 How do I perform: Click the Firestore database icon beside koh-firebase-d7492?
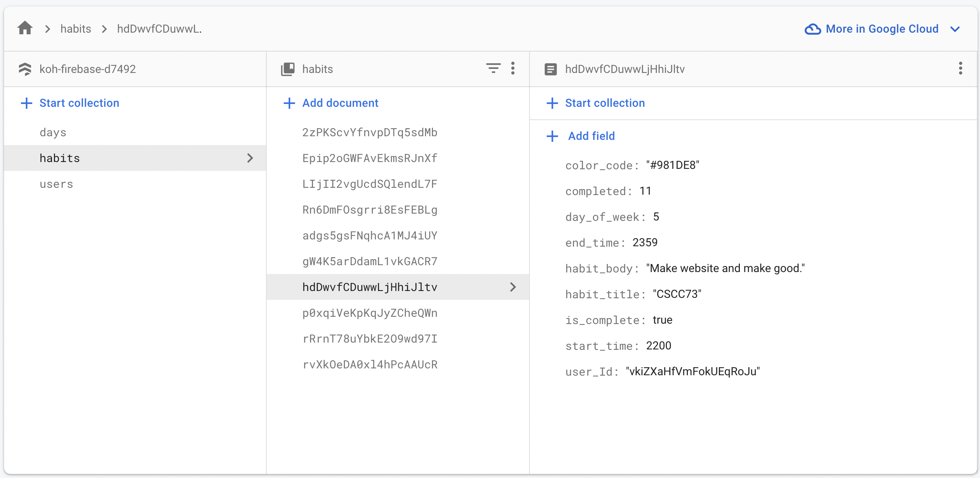click(x=25, y=69)
